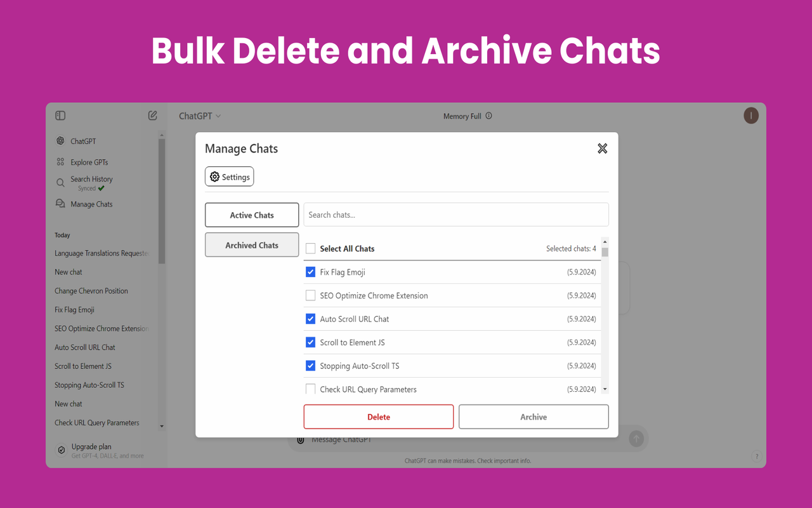
Task: Open the Change Chevron Position chat
Action: tap(91, 291)
